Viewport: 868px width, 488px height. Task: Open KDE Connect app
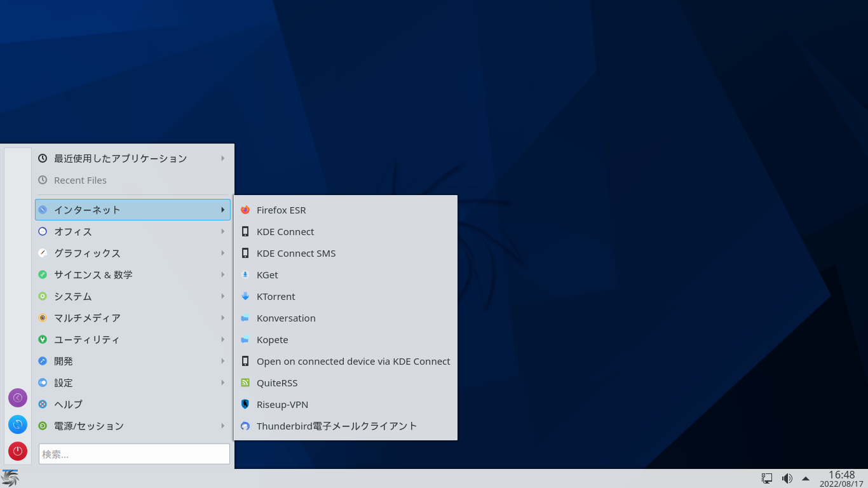[x=346, y=232]
